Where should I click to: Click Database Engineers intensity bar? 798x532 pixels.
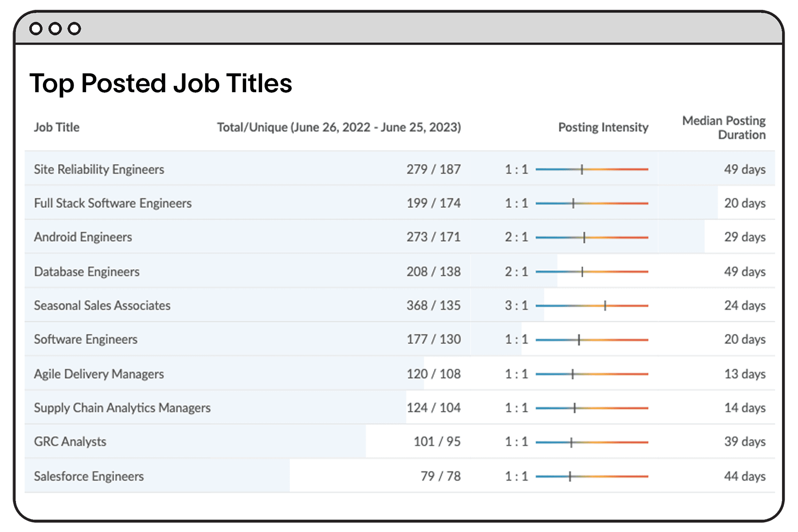click(592, 271)
